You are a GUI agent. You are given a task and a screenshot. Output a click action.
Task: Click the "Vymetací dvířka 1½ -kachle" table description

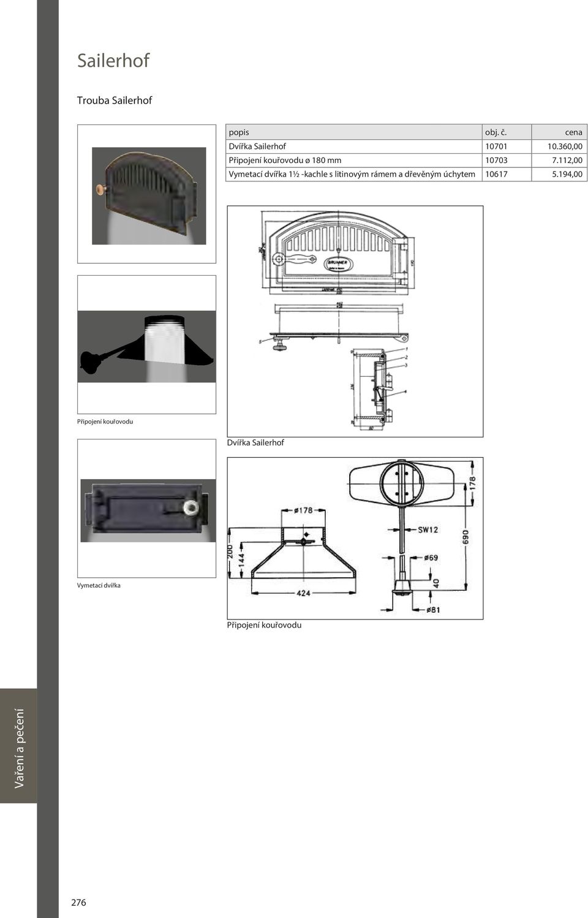pos(352,174)
